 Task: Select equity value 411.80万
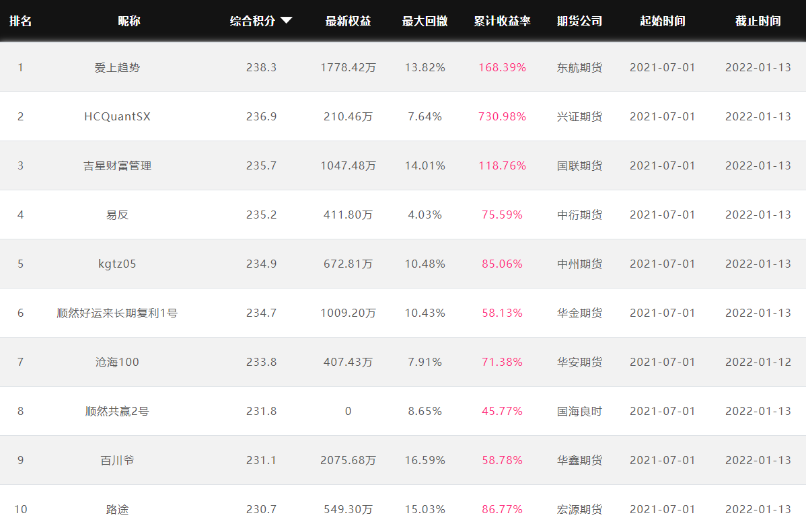coord(348,215)
